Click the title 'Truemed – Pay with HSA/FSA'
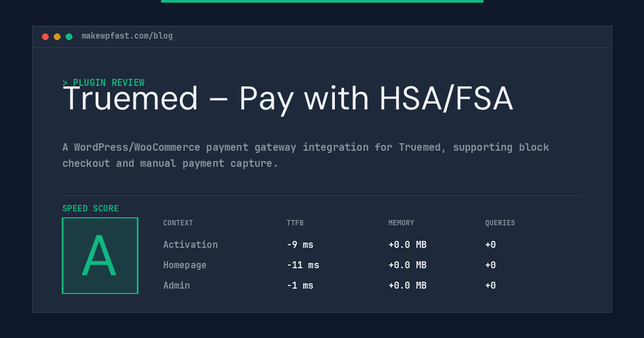644x338 pixels. 288,99
